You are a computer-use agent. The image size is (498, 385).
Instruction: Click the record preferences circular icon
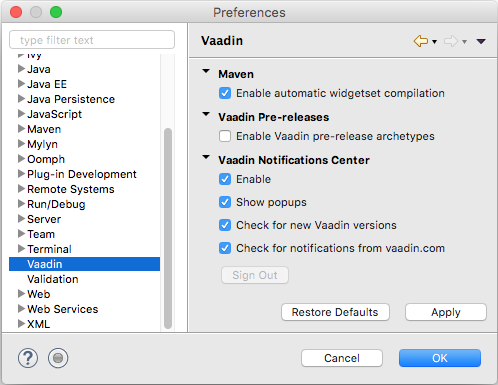[x=58, y=358]
